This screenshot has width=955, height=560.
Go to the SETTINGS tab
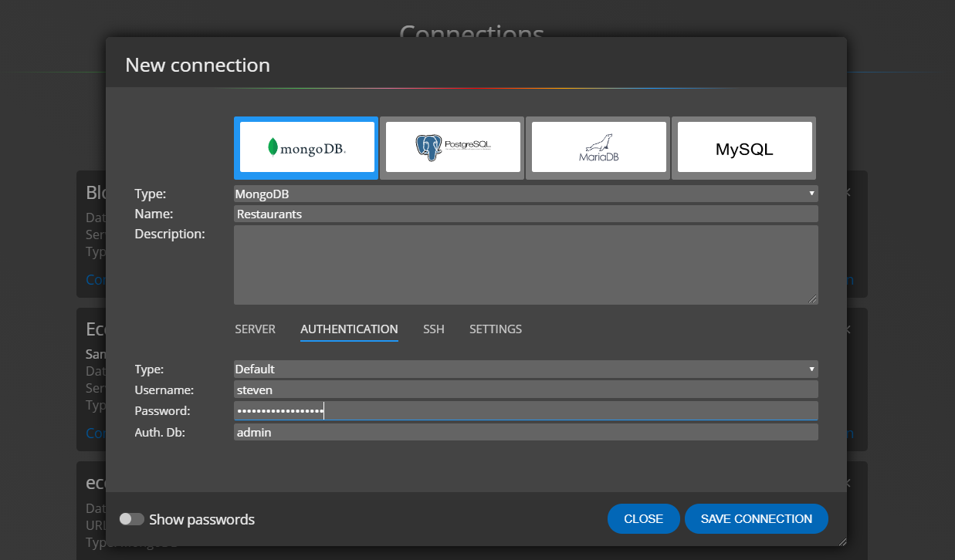tap(495, 329)
